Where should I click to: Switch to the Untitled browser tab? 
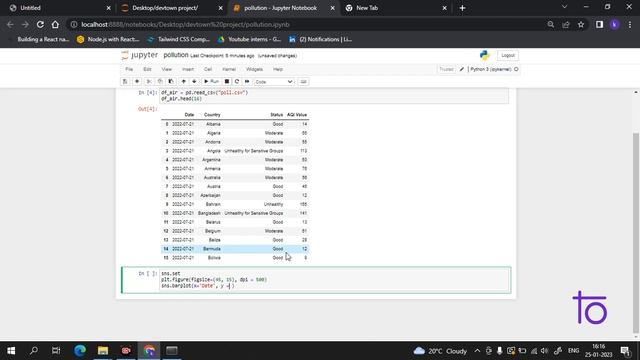[x=60, y=8]
